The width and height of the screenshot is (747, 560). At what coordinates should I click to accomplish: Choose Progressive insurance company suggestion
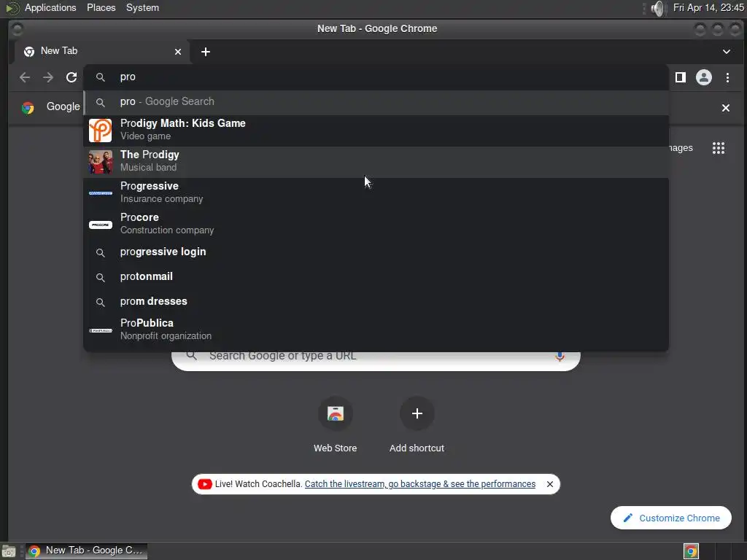[x=376, y=192]
